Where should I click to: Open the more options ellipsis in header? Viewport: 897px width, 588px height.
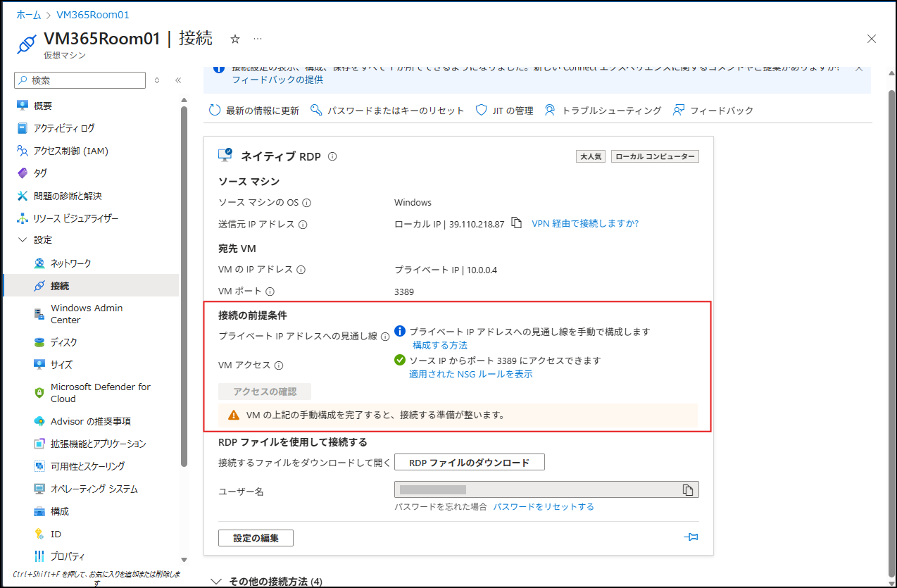tap(258, 39)
